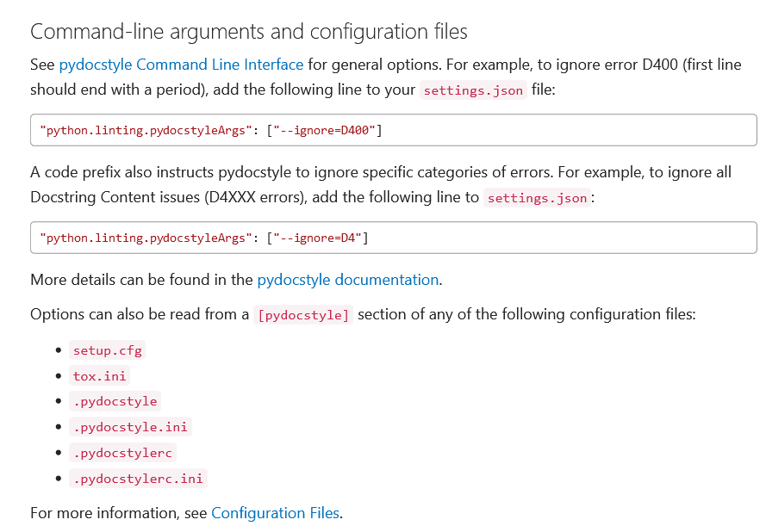766x532 pixels.
Task: Click the "For more information, see" text
Action: point(119,513)
